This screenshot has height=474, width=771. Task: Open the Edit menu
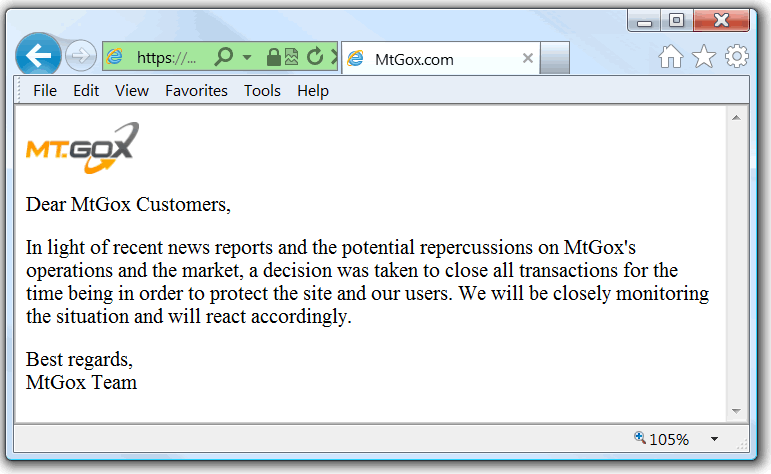pos(86,90)
